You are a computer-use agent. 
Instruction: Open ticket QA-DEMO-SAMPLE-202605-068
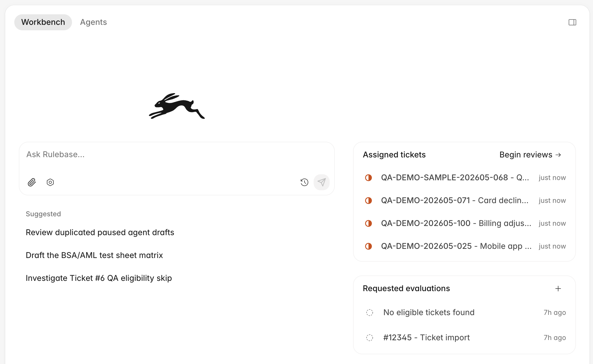point(464,178)
